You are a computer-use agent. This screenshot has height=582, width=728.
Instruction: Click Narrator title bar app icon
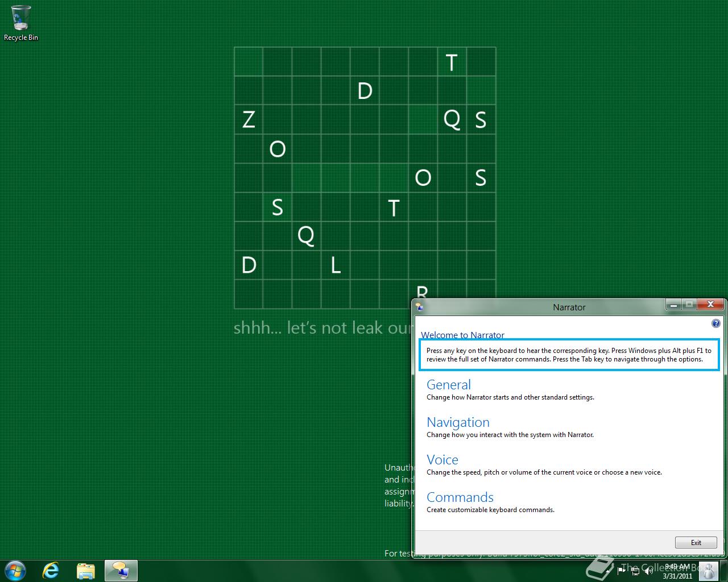click(420, 307)
